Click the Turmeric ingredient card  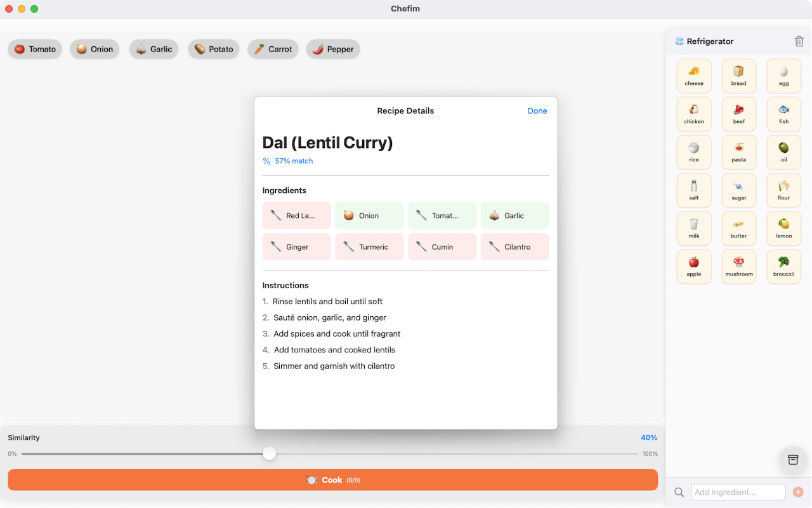coord(369,247)
